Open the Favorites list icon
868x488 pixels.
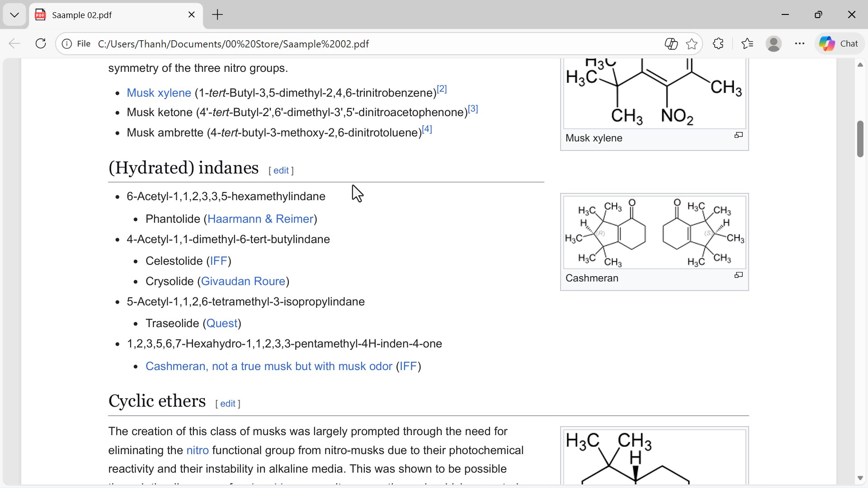point(747,43)
